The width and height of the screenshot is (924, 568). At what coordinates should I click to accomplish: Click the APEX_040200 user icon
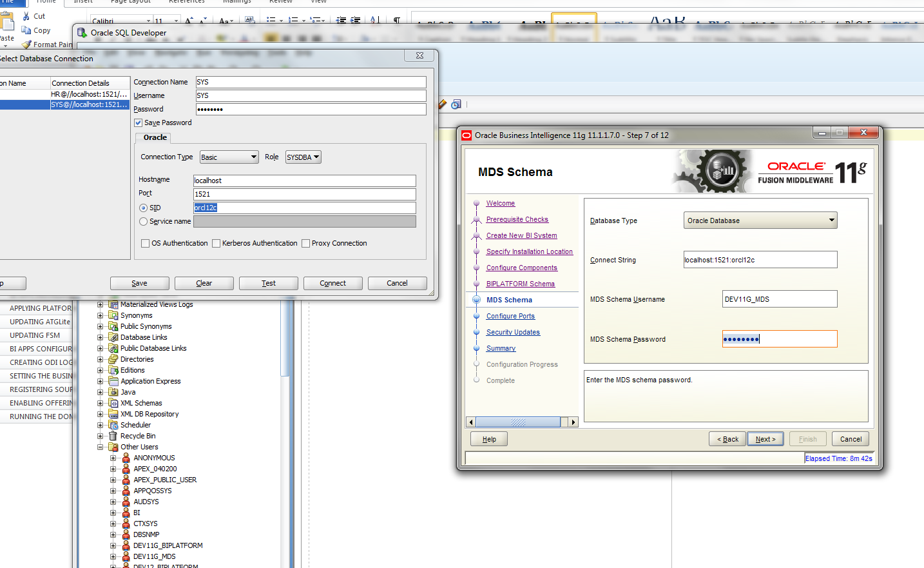(x=126, y=469)
